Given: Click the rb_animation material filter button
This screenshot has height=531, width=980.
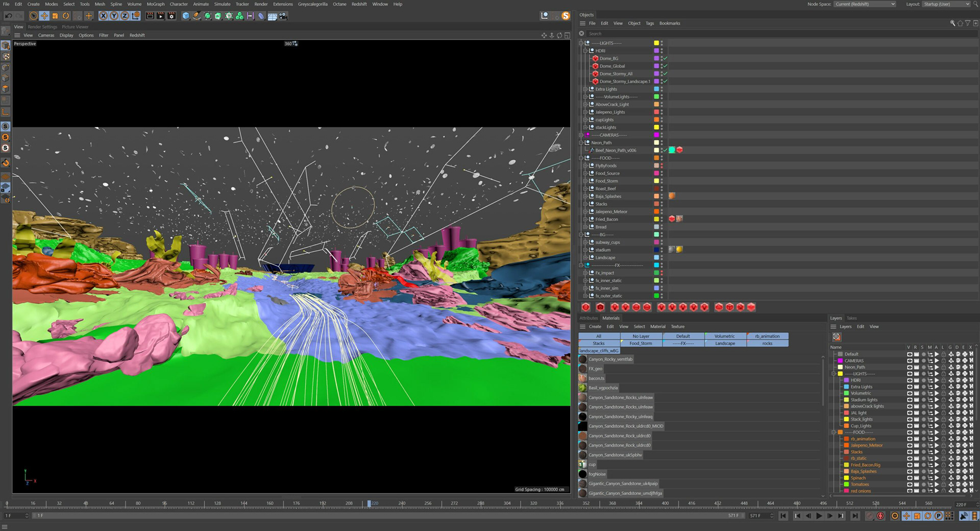Looking at the screenshot, I should tap(768, 336).
